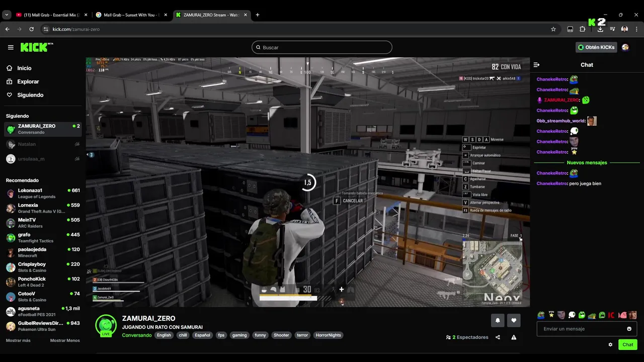This screenshot has width=644, height=362.
Task: Open Siguiendo in the sidebar
Action: (x=30, y=95)
